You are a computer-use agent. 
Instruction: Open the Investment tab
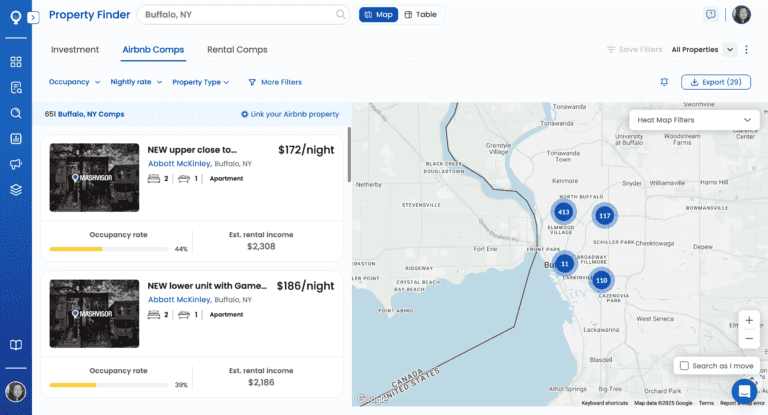pyautogui.click(x=75, y=49)
